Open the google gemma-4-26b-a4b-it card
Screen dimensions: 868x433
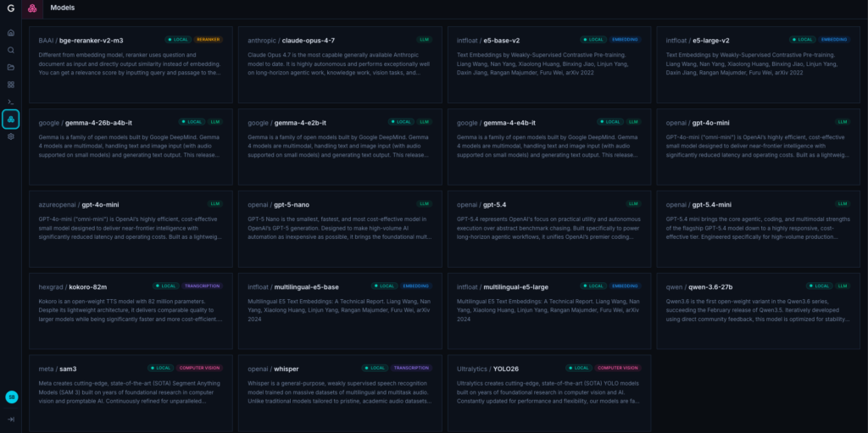(131, 147)
